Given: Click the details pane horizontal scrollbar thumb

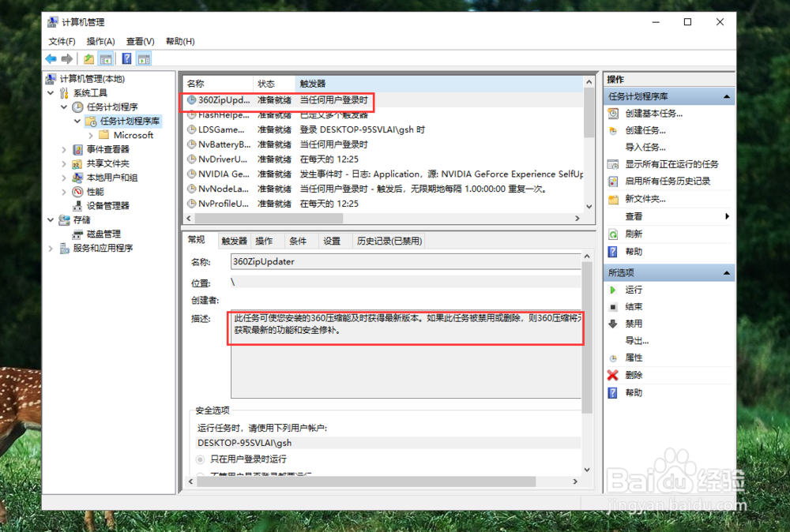Looking at the screenshot, I should point(367,481).
